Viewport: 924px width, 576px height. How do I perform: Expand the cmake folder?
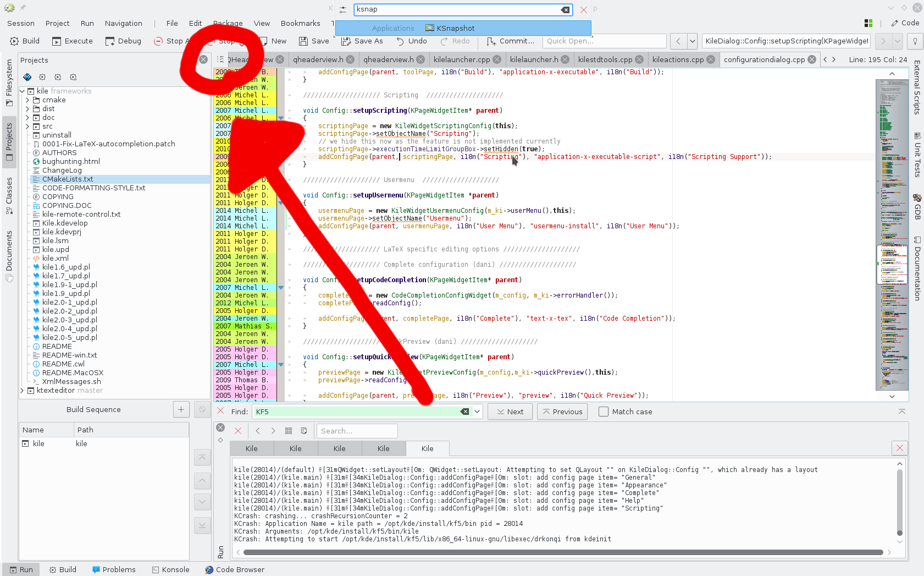pyautogui.click(x=28, y=100)
